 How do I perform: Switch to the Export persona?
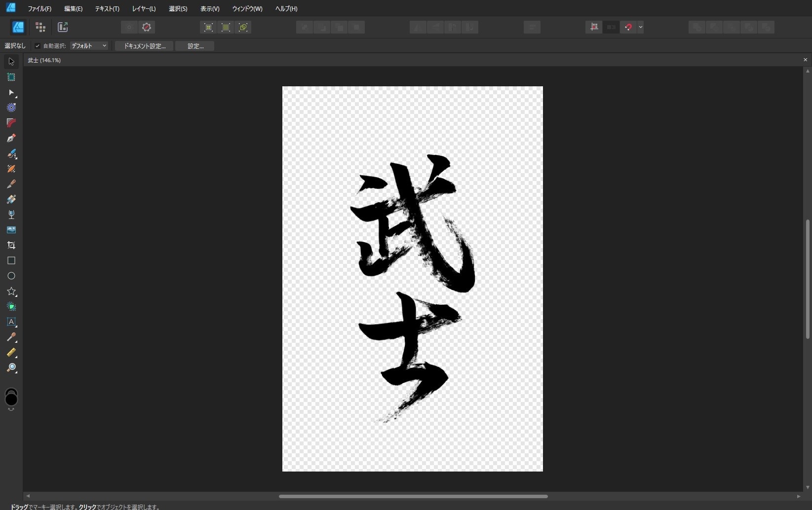point(63,27)
